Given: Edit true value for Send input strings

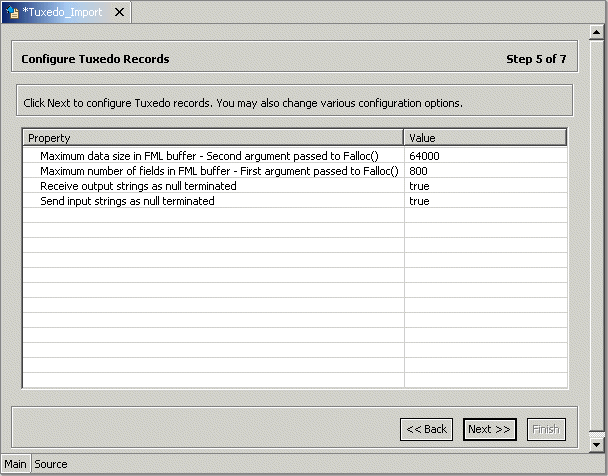Looking at the screenshot, I should coord(485,201).
